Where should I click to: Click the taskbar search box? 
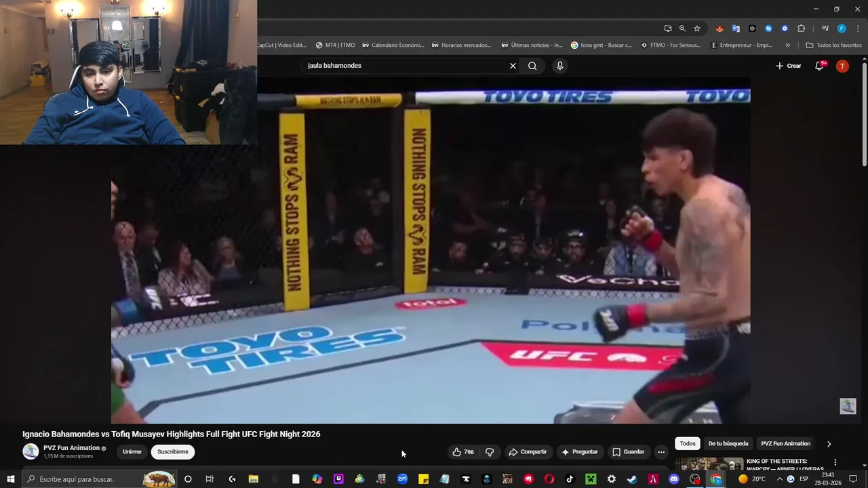pyautogui.click(x=100, y=479)
